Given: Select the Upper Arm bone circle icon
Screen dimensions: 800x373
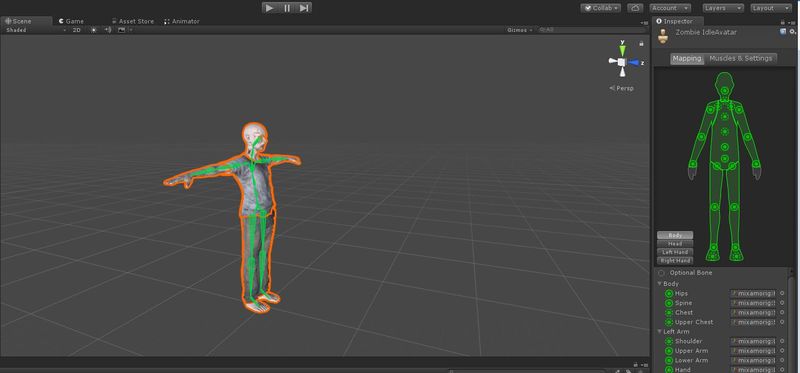Looking at the screenshot, I should [669, 351].
